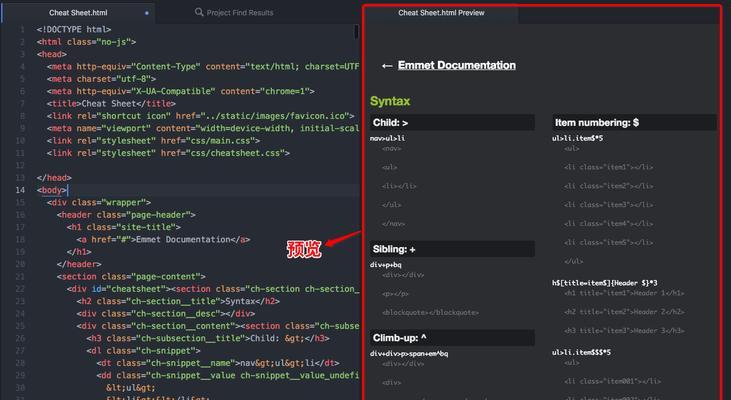This screenshot has height=400, width=731.
Task: Click the <title>Cheat Sheet</title> code line
Action: 111,103
